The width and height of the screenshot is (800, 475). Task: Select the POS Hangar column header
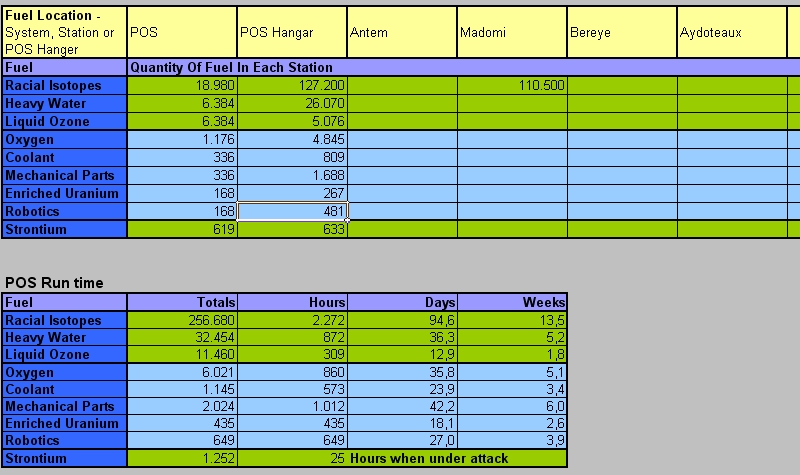(x=292, y=32)
